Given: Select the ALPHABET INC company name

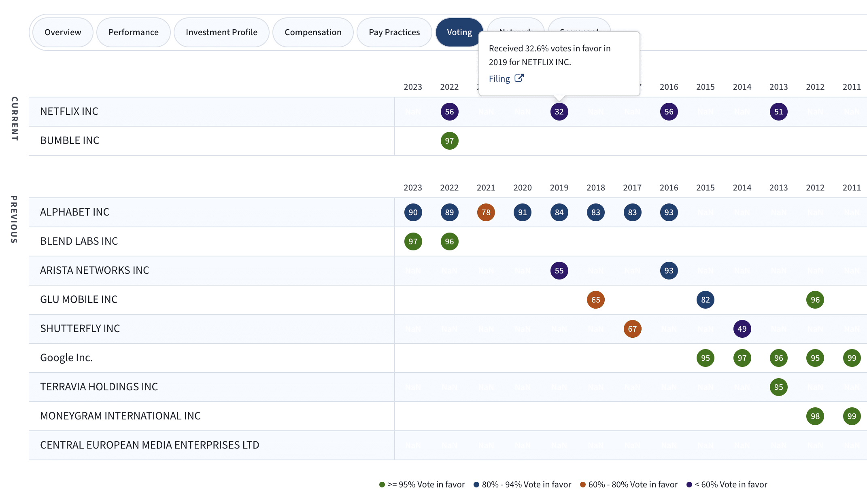Looking at the screenshot, I should pos(74,212).
